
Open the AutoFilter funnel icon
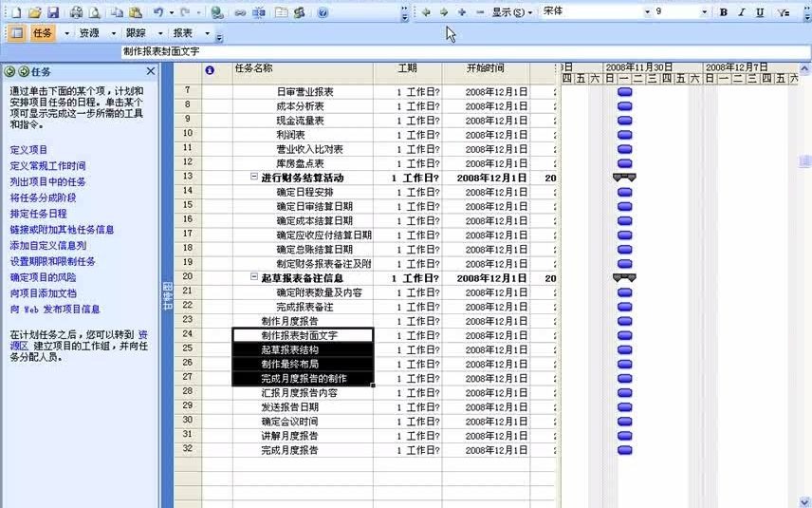tap(783, 12)
